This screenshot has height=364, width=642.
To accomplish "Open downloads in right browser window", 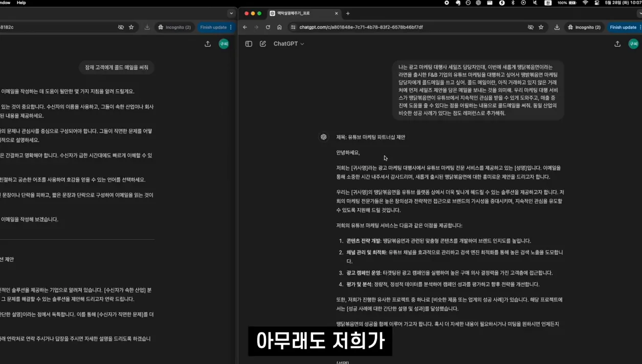I will tap(557, 27).
